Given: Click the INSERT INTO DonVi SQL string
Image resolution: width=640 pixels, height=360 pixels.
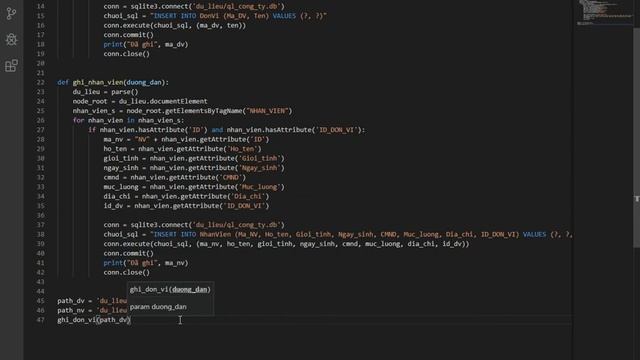Looking at the screenshot, I should [x=238, y=16].
